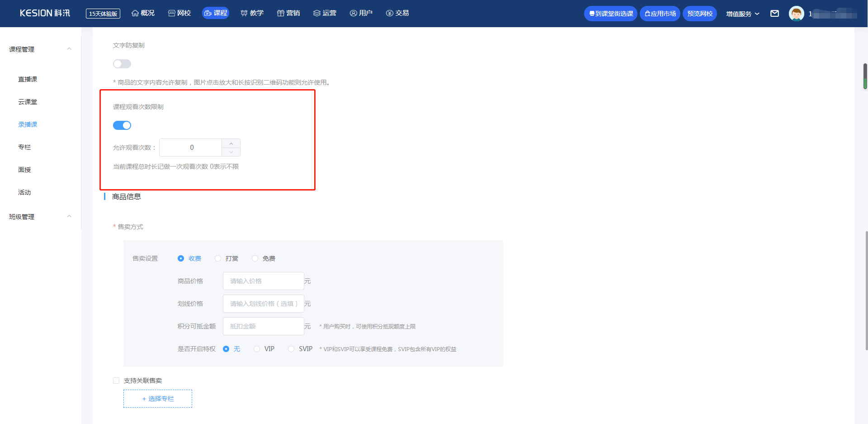Screen dimensions: 868x424
Task: Open 活动 in the sidebar
Action: [24, 192]
